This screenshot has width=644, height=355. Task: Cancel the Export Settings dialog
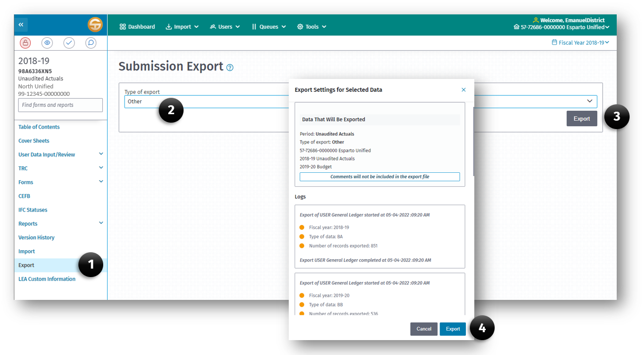point(424,329)
